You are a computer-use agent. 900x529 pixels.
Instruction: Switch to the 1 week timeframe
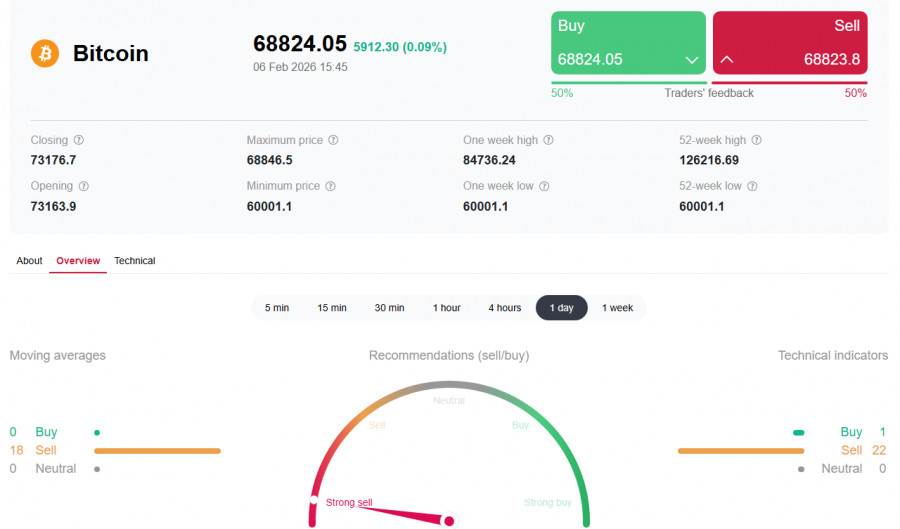point(617,308)
